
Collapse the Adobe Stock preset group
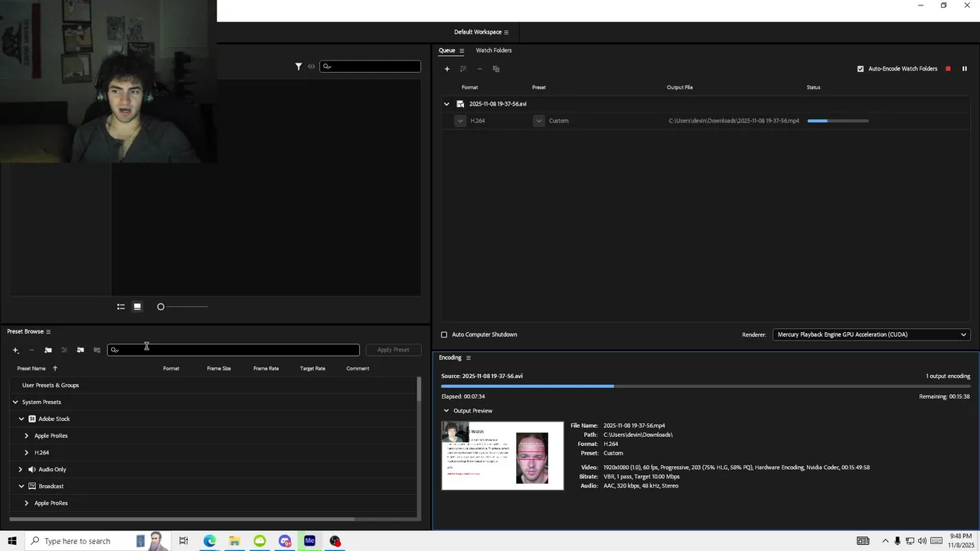[x=21, y=419]
